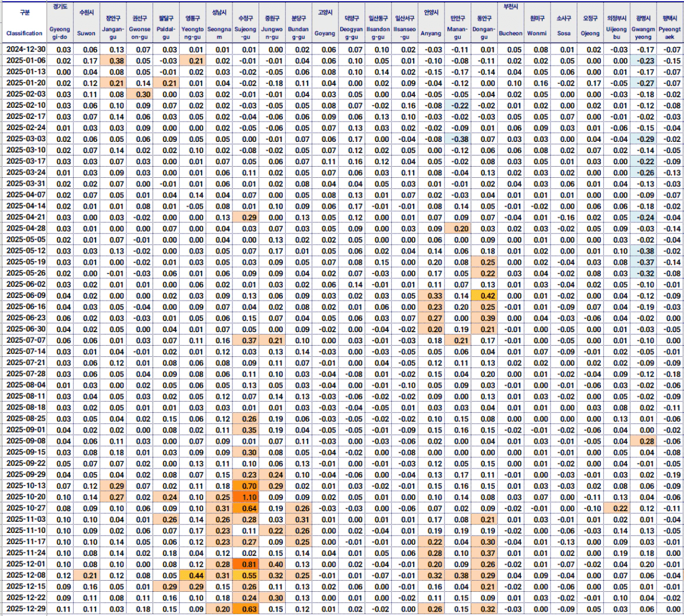Select the Pyeongtaek column header

tap(670, 22)
